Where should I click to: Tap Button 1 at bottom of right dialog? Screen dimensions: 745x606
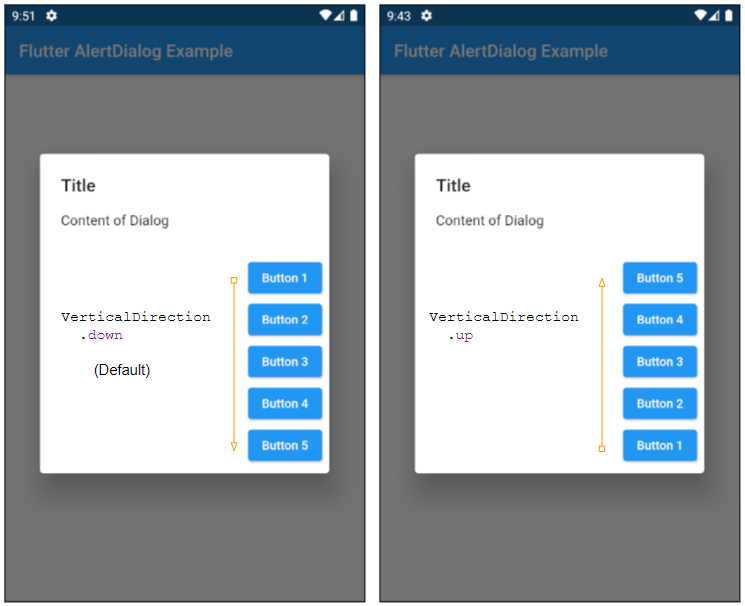pyautogui.click(x=659, y=445)
